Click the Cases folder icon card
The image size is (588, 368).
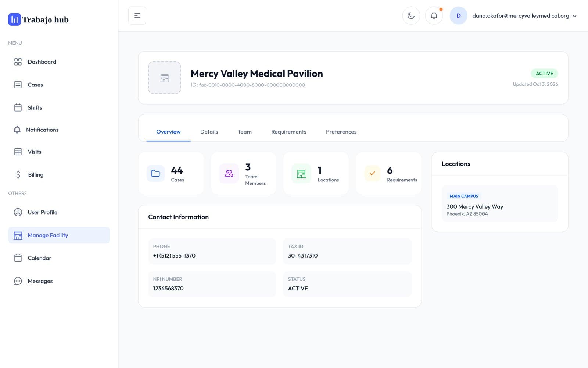point(155,173)
